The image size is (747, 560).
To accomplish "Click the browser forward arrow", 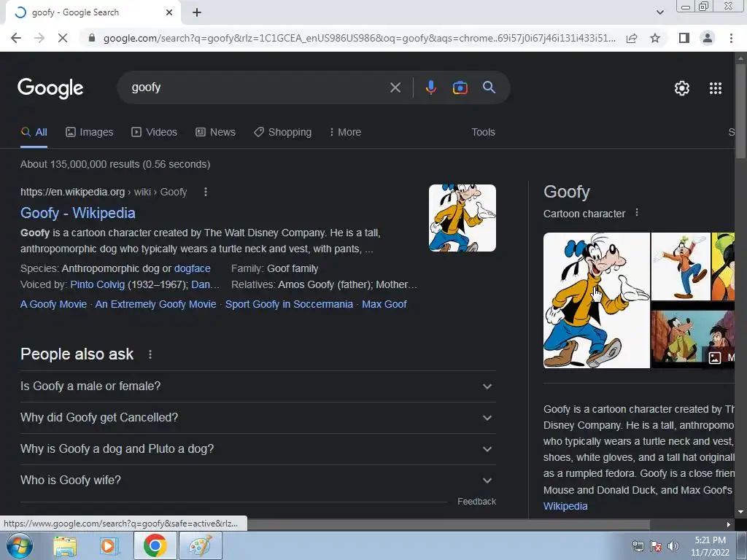I will (x=39, y=38).
